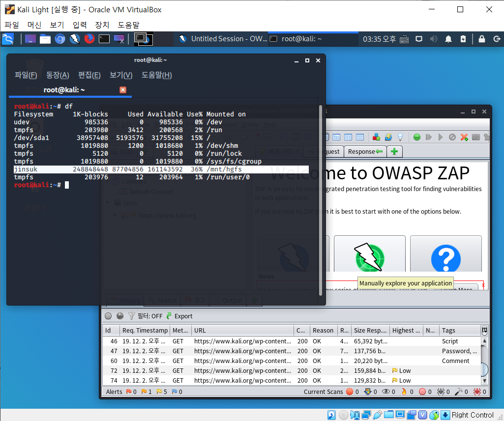Image resolution: width=504 pixels, height=421 pixels.
Task: Click the ZAP lightbulb tips icon
Action: [x=400, y=138]
